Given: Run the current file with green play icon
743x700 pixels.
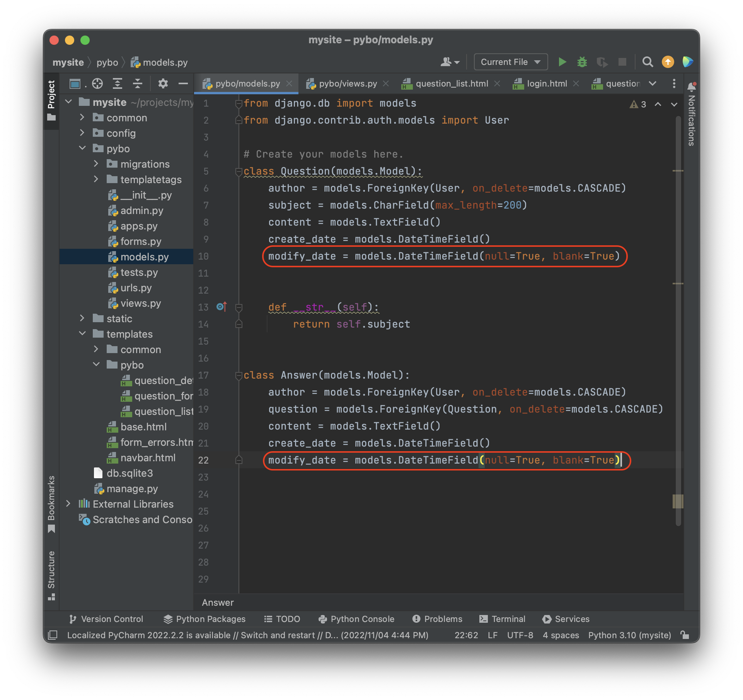Looking at the screenshot, I should [x=562, y=62].
